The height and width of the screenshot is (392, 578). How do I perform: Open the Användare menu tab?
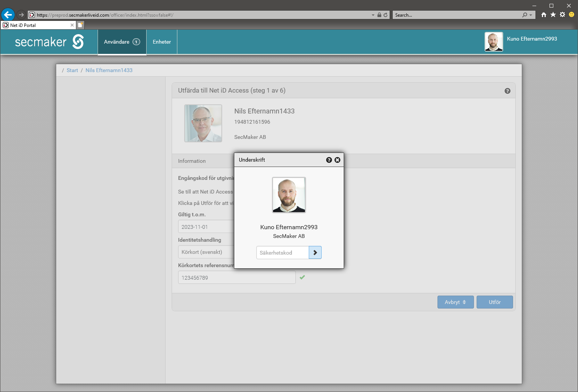[122, 42]
